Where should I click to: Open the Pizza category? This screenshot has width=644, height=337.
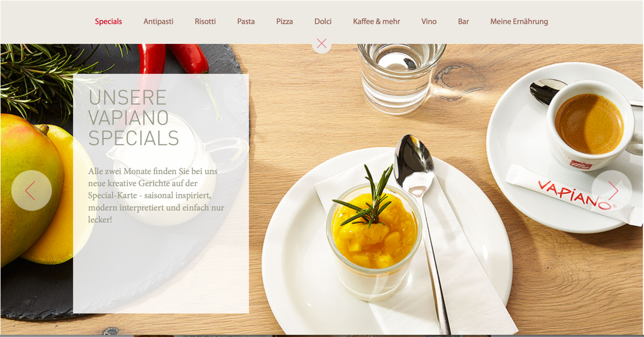tap(285, 22)
